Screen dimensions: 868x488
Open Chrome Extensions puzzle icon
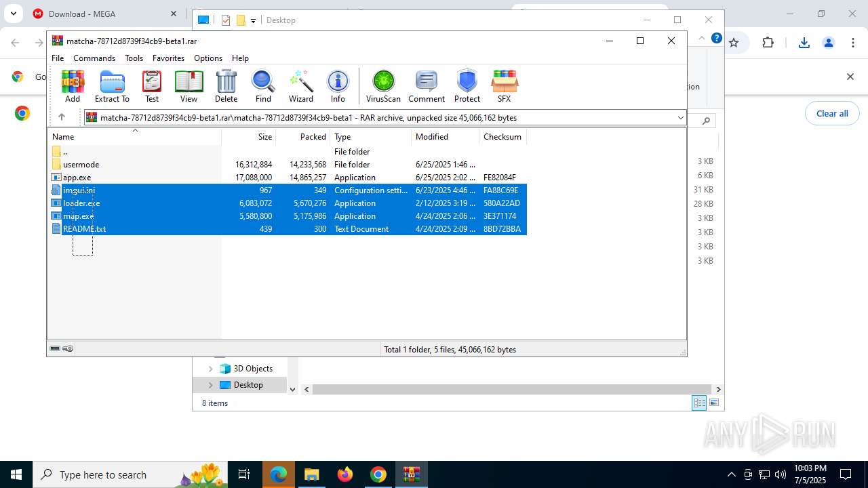point(768,43)
